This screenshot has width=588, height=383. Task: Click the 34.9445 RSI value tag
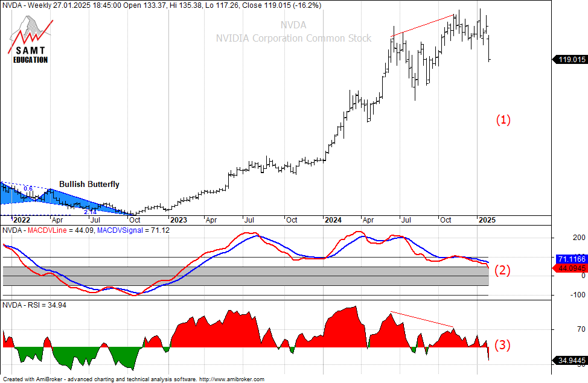click(570, 360)
